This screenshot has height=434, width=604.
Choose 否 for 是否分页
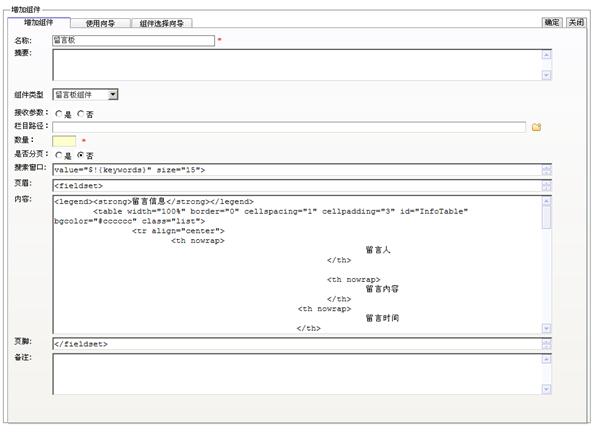[81, 156]
